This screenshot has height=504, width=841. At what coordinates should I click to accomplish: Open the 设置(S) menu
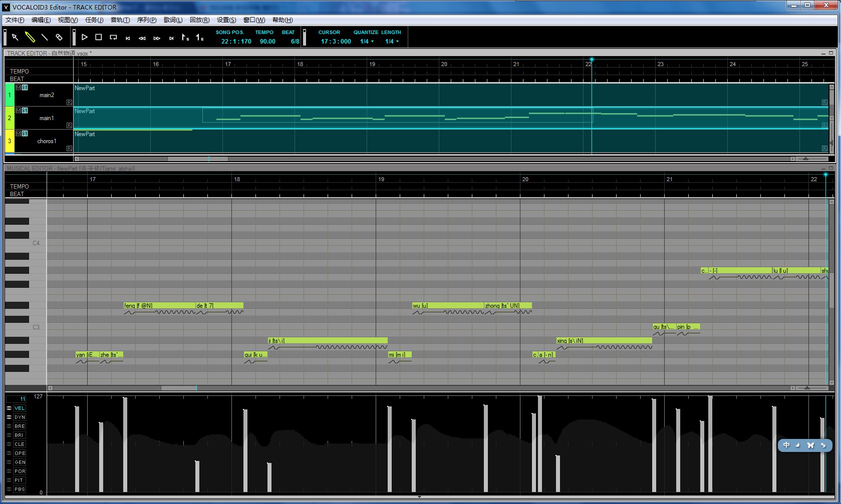[x=226, y=20]
